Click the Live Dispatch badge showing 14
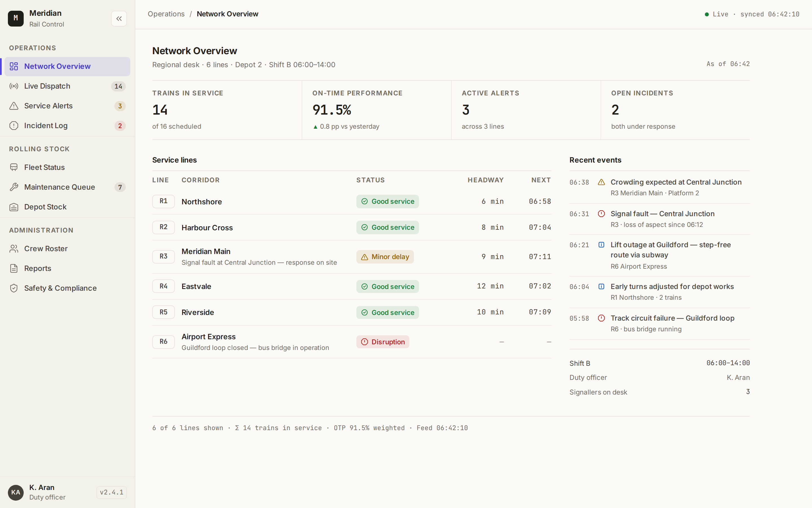The image size is (812, 508). click(x=118, y=86)
